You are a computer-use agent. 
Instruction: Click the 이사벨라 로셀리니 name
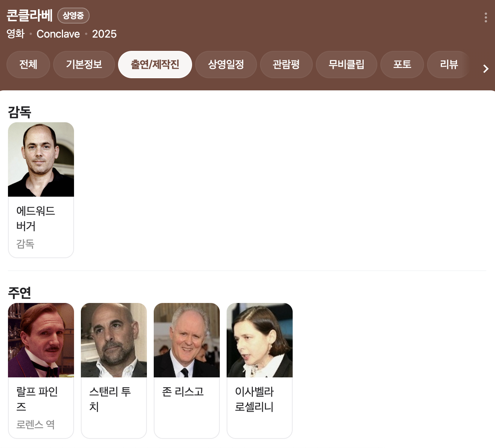(254, 399)
